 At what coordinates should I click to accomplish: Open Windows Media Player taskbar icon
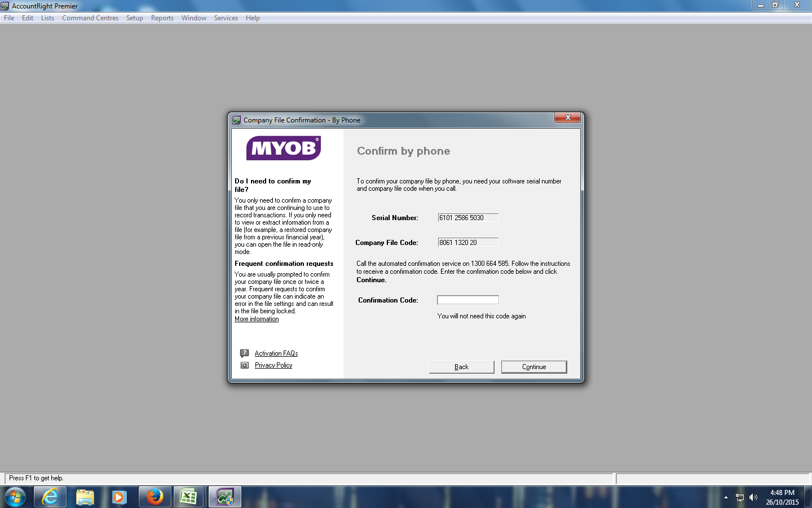click(x=119, y=497)
